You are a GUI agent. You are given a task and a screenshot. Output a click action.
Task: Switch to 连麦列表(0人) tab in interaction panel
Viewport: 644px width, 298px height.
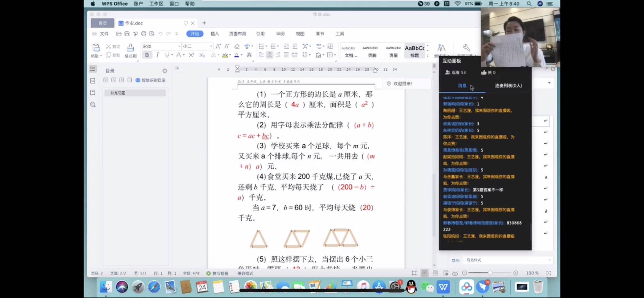pos(508,86)
